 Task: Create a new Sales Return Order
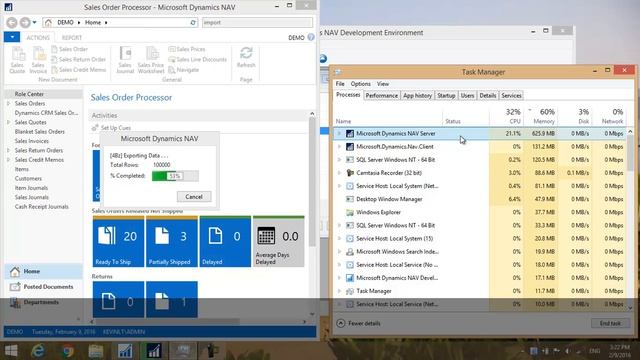click(78, 59)
